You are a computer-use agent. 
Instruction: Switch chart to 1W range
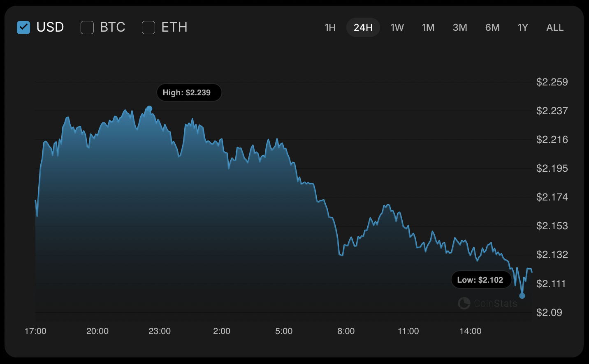click(397, 28)
